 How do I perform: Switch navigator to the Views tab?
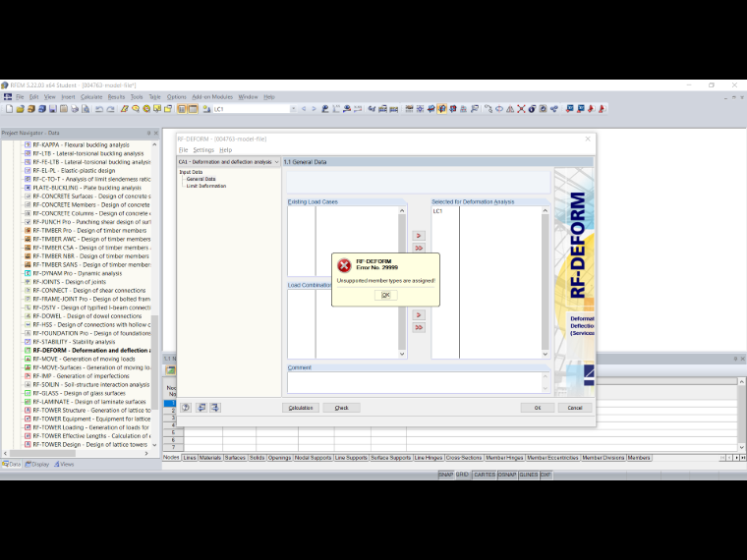click(x=64, y=465)
